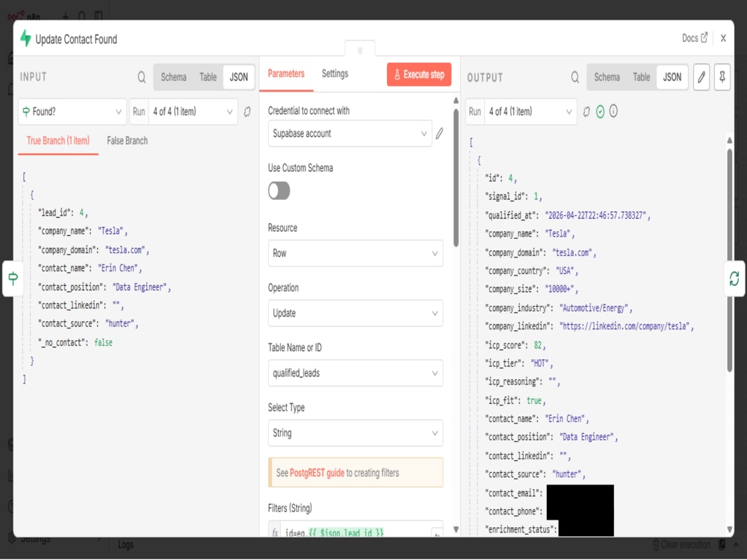The height and width of the screenshot is (560, 747).
Task: Search the INPUT panel data
Action: (x=141, y=77)
